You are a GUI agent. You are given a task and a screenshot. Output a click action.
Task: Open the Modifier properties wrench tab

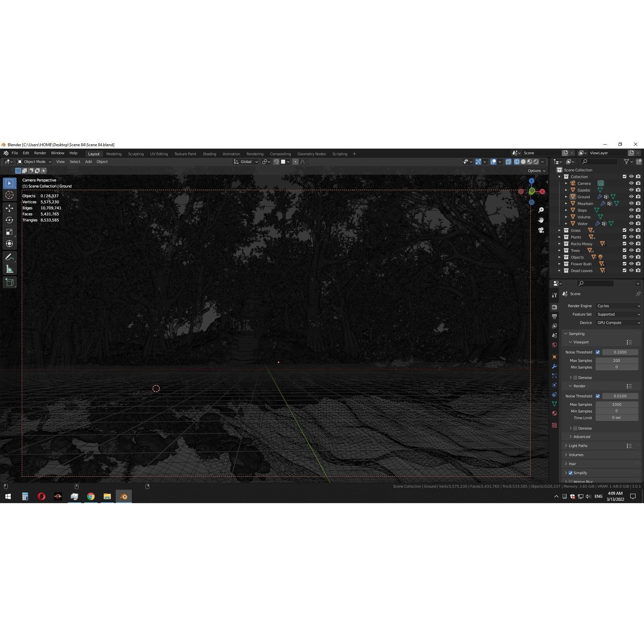pos(554,366)
